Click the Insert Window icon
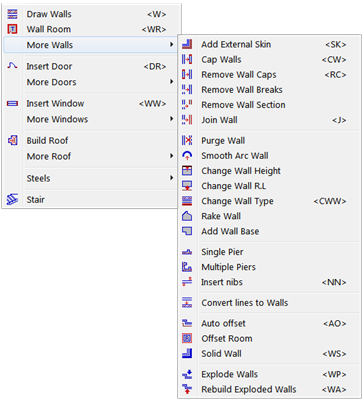The image size is (362, 400). [12, 104]
